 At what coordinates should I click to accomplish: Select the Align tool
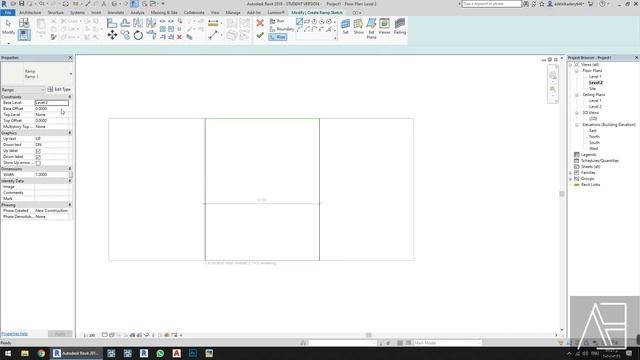pos(112,23)
